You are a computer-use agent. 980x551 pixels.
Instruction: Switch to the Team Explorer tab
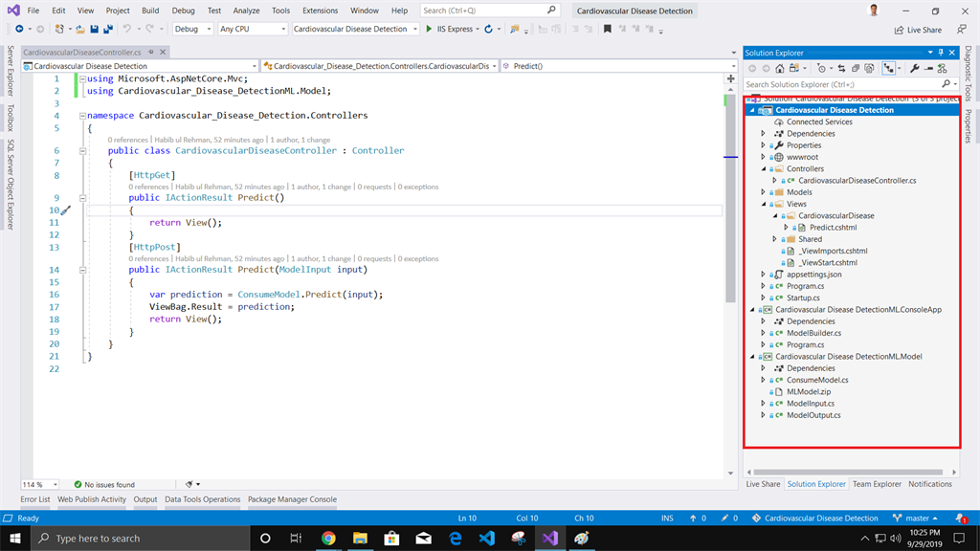tap(876, 484)
